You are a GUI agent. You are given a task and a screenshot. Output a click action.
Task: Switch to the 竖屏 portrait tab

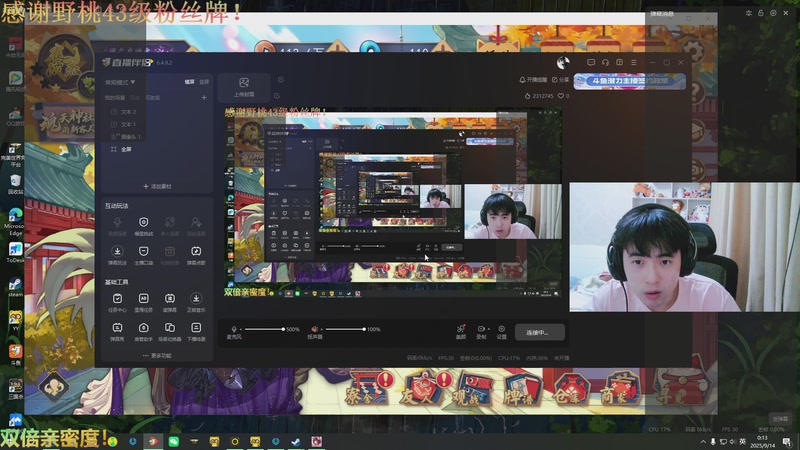[204, 82]
